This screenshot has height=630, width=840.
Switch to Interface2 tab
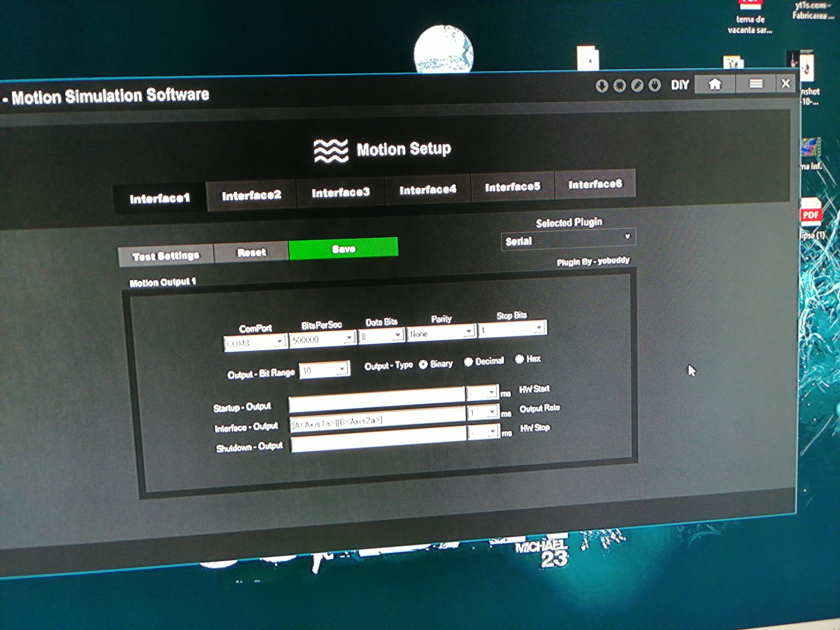coord(251,195)
